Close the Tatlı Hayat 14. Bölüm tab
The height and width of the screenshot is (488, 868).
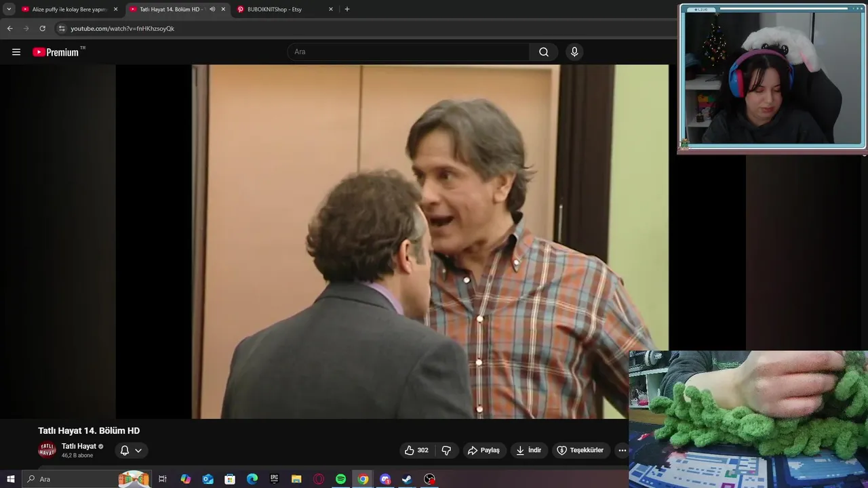(x=223, y=9)
